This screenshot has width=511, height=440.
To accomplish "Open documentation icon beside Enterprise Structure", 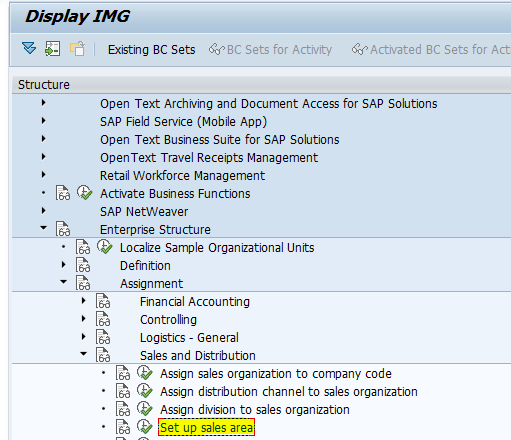I will point(63,229).
